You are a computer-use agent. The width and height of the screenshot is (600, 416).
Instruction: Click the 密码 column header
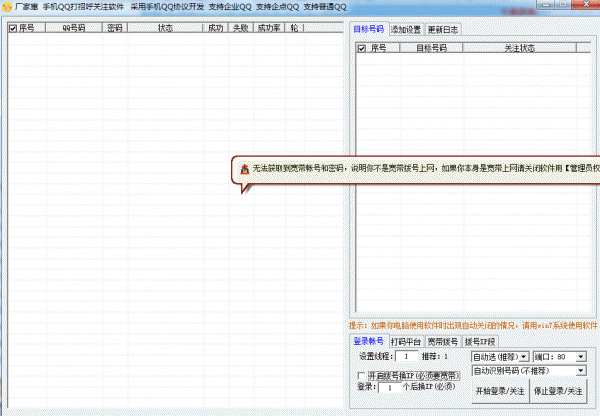tap(115, 28)
